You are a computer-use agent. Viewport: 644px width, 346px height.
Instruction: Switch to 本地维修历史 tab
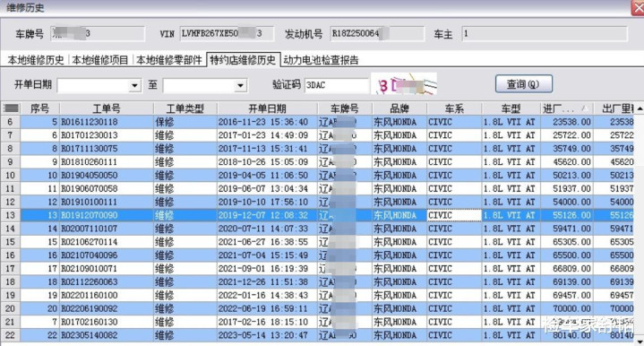(36, 60)
